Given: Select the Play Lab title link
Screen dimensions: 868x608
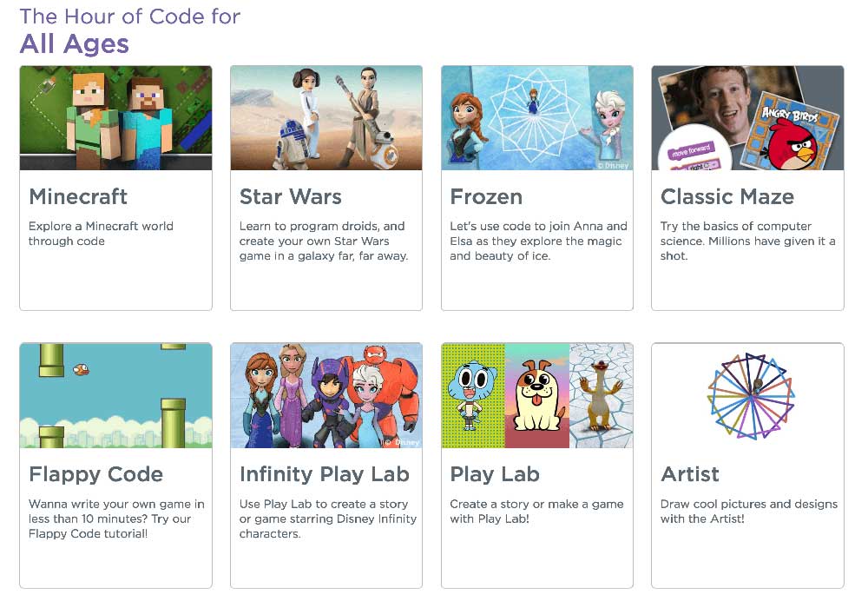Looking at the screenshot, I should click(495, 475).
